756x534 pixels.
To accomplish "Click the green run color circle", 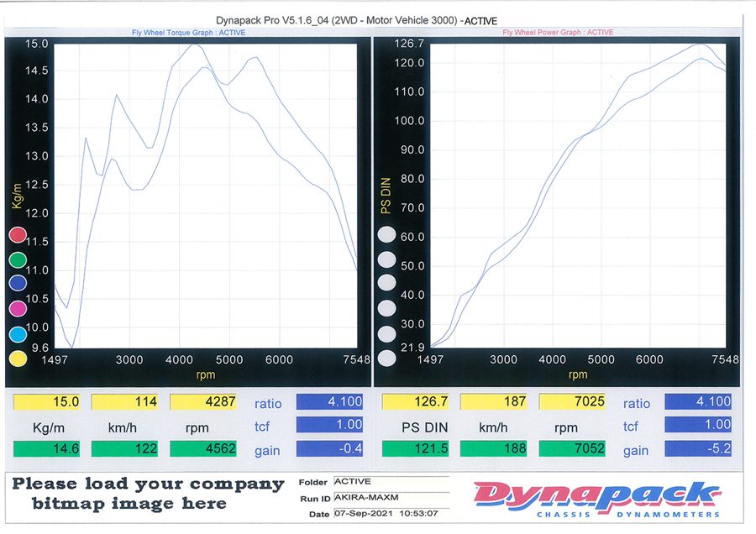I will pos(18,259).
